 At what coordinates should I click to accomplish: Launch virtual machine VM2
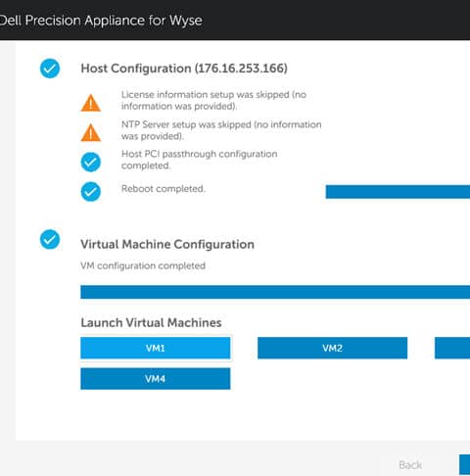coord(332,348)
